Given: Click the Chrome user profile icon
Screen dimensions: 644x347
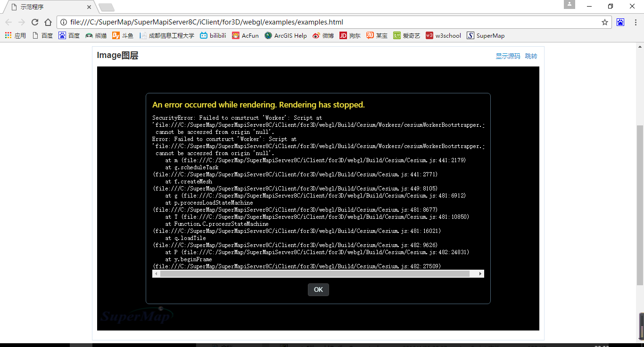Looking at the screenshot, I should pos(570,4).
